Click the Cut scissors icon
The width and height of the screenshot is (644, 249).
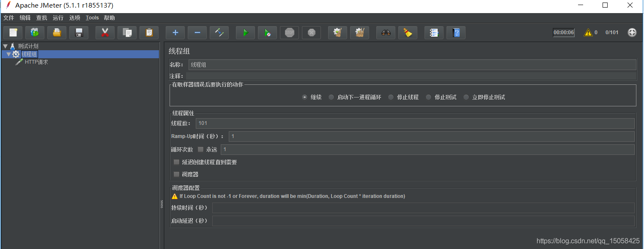click(x=105, y=32)
